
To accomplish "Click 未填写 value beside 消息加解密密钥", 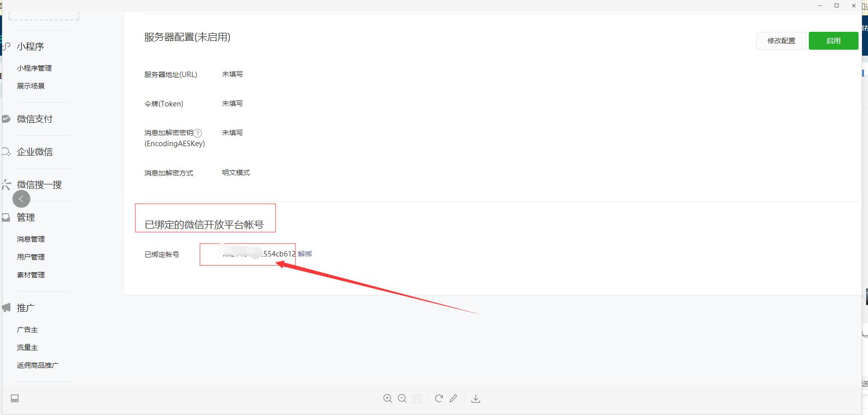I will click(x=232, y=133).
